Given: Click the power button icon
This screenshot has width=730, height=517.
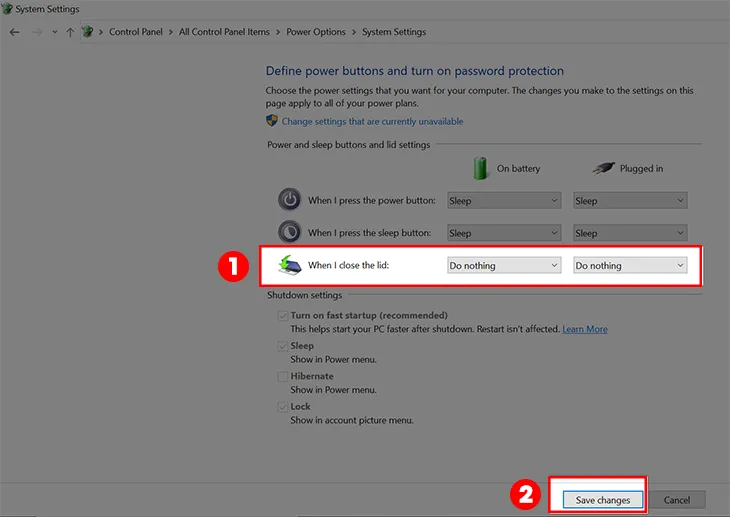Looking at the screenshot, I should (x=290, y=200).
